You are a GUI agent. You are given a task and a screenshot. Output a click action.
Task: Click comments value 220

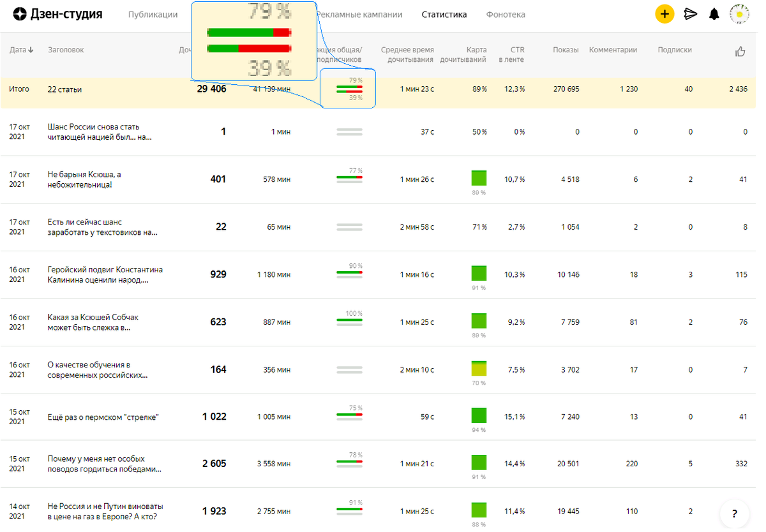pos(631,464)
